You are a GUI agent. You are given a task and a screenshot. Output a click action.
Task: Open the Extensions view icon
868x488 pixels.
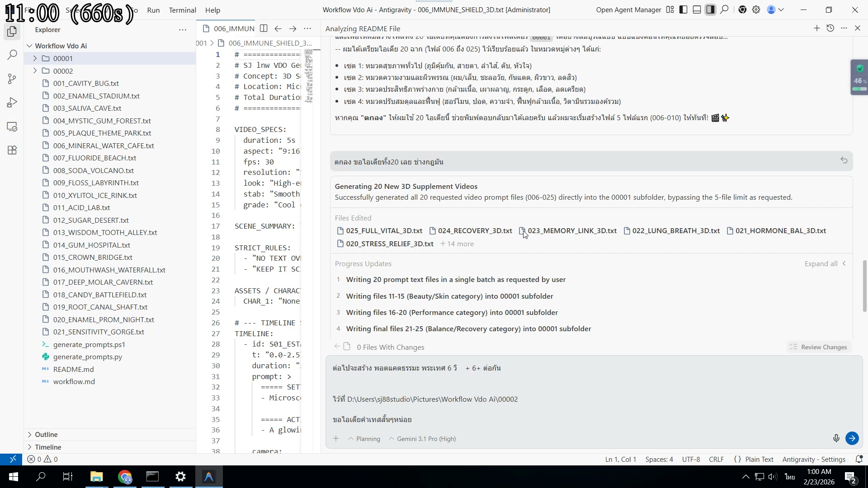click(12, 150)
